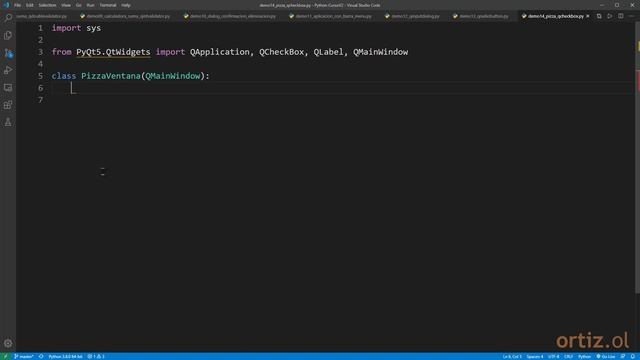
Task: Select Python language mode in status bar
Action: click(584, 356)
